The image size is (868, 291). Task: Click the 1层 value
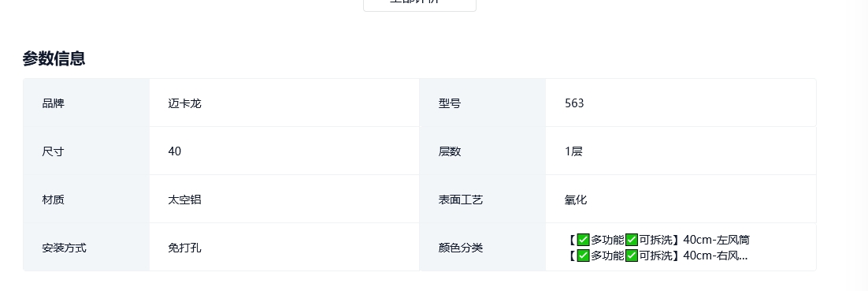coord(573,151)
